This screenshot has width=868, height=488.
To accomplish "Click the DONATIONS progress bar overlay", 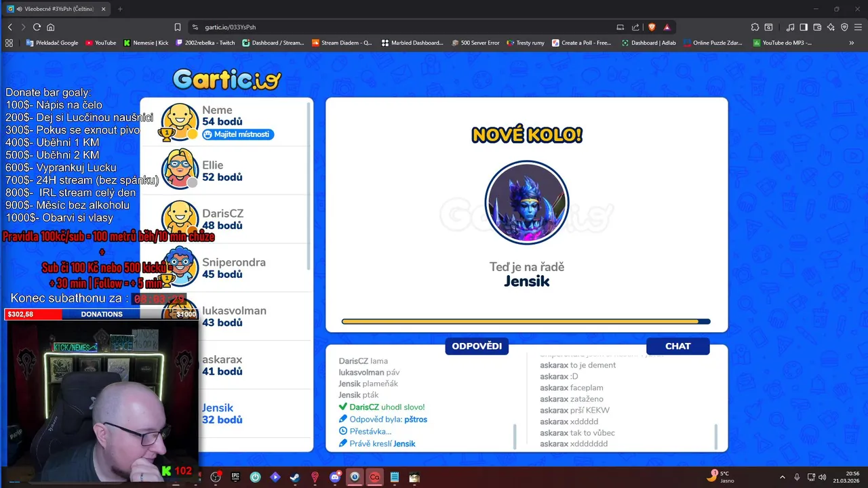I will point(102,314).
